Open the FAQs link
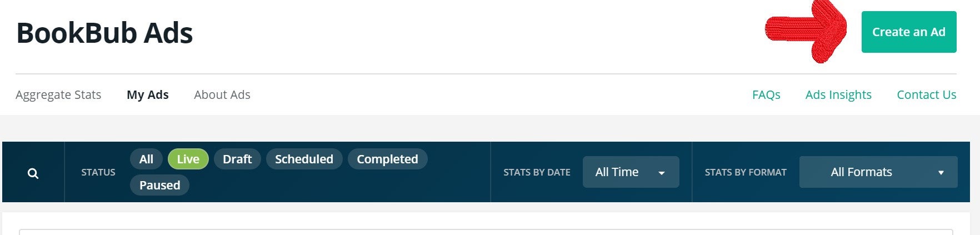 click(766, 95)
